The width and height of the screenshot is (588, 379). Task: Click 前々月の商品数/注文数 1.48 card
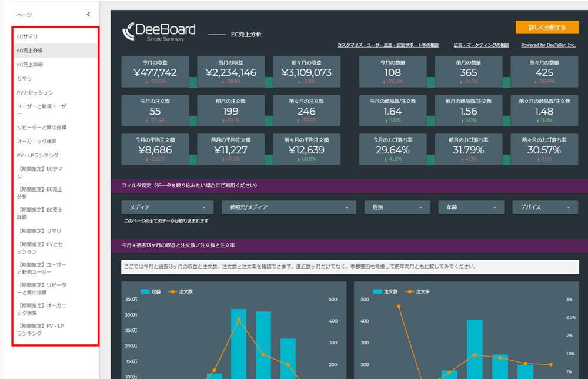point(544,110)
